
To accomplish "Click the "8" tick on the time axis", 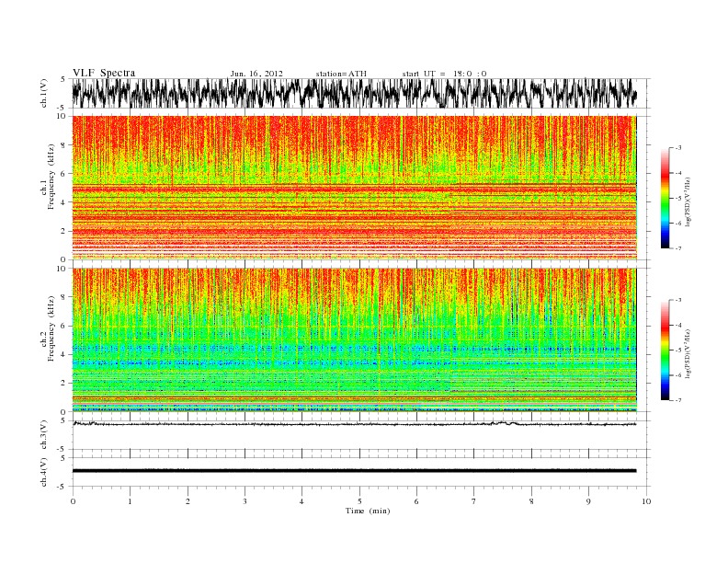I will [531, 501].
